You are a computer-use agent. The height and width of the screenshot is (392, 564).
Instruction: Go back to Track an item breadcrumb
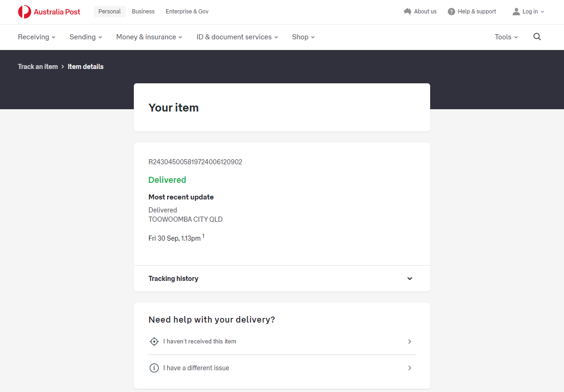38,67
